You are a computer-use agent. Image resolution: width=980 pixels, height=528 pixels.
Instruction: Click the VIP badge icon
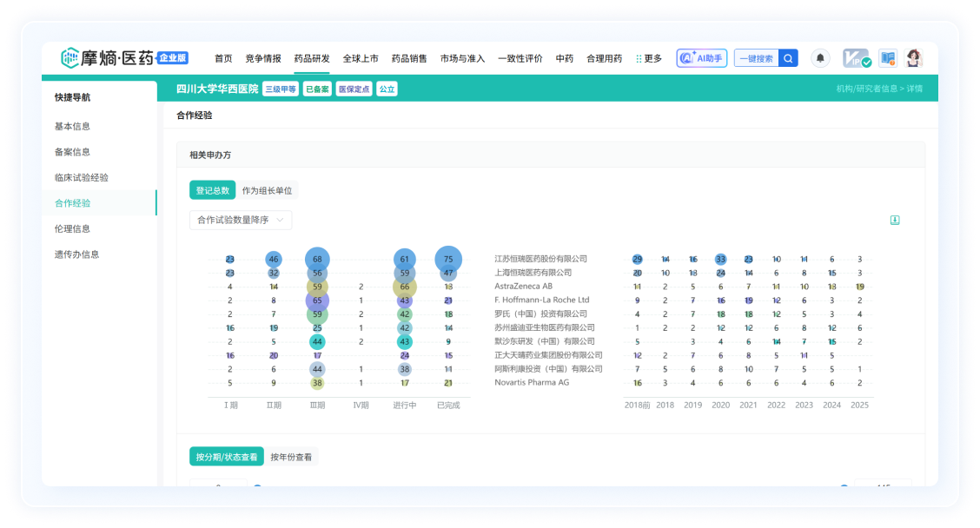click(857, 58)
